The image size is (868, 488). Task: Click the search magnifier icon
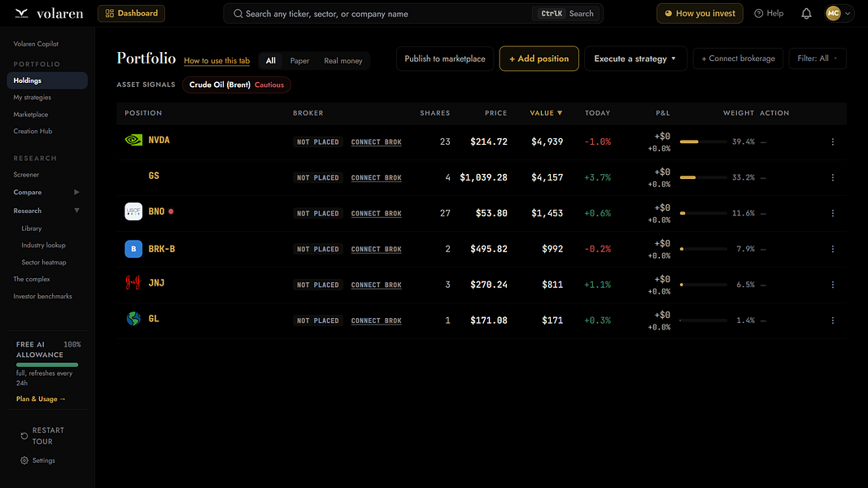[238, 14]
